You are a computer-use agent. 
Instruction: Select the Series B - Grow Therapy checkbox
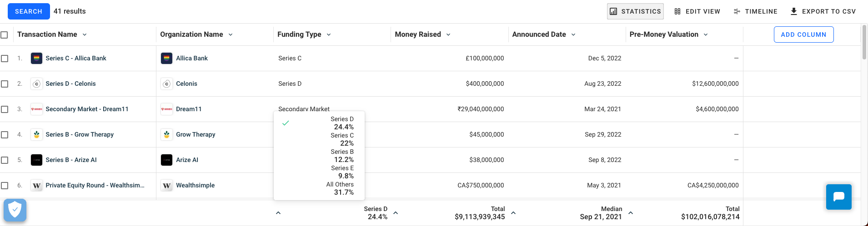pyautogui.click(x=5, y=135)
